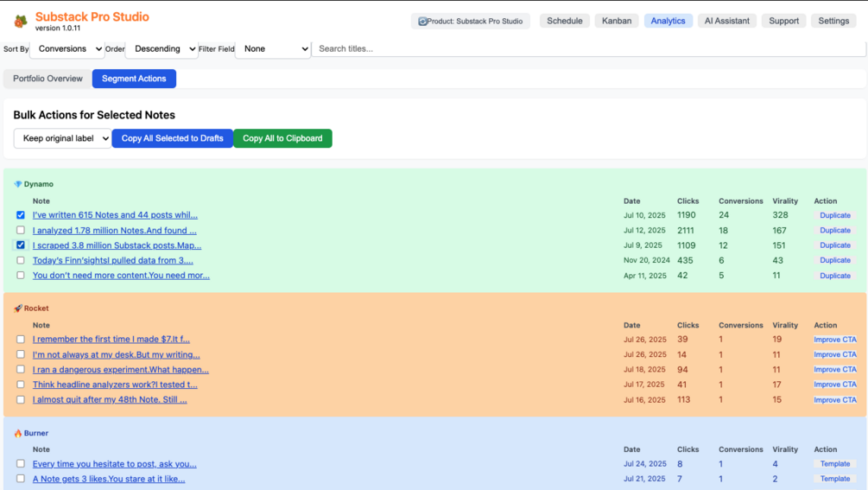This screenshot has height=490, width=868.
Task: Click the Substack Pro Studio logo icon
Action: point(21,21)
